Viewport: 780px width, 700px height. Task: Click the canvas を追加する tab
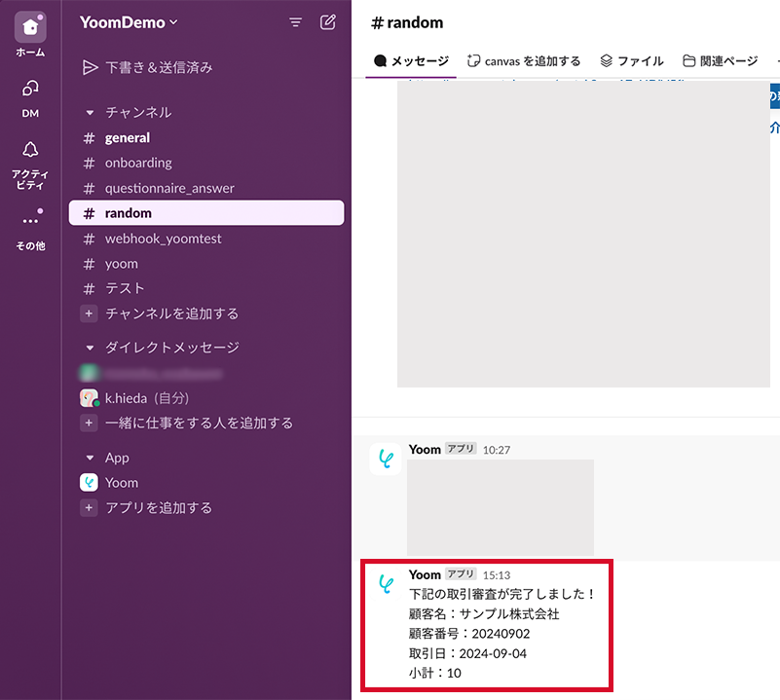click(524, 61)
